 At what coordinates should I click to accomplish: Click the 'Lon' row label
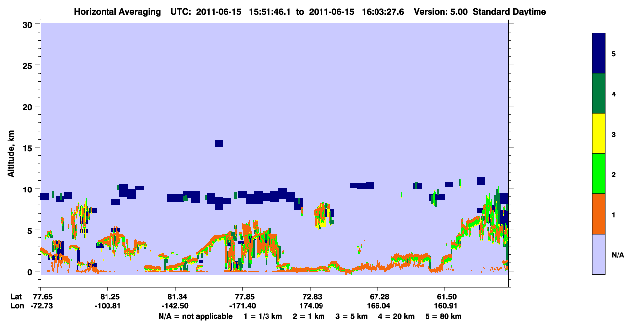[x=16, y=306]
